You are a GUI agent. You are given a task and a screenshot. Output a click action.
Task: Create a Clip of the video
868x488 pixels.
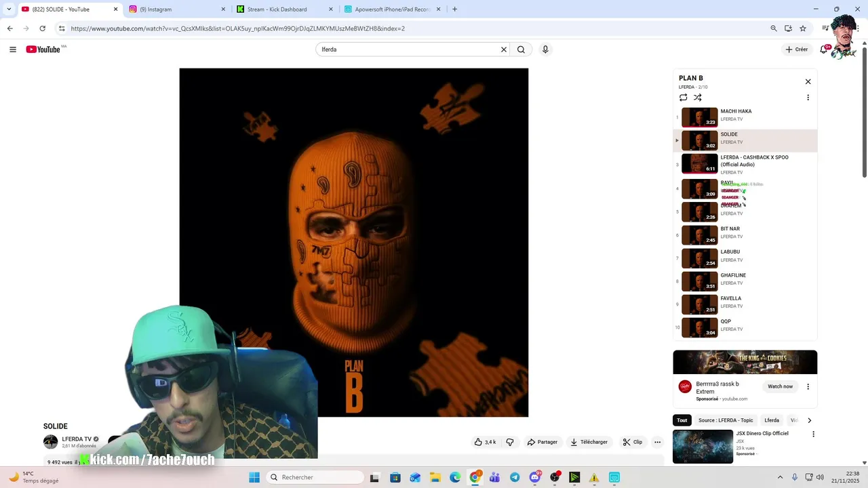click(x=632, y=442)
